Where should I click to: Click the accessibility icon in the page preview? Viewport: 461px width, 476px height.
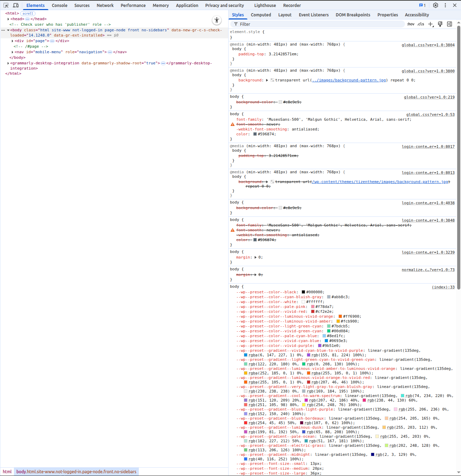pyautogui.click(x=217, y=20)
